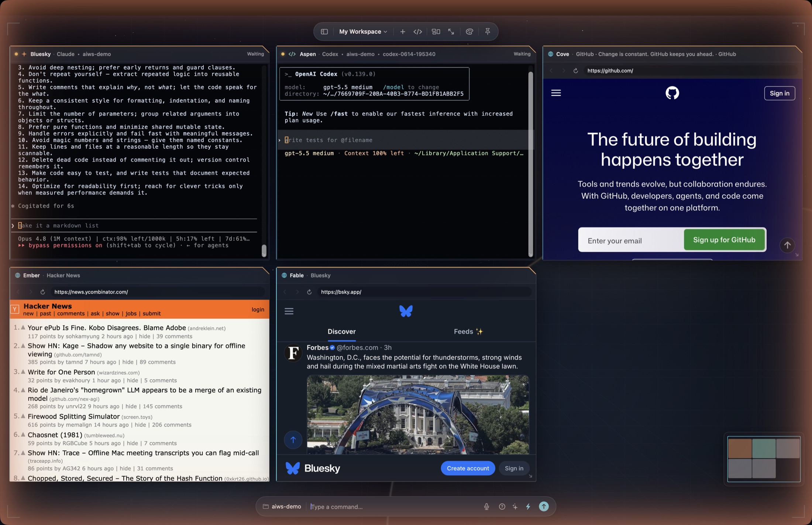
Task: Click the Claude prompt input line
Action: click(135, 225)
